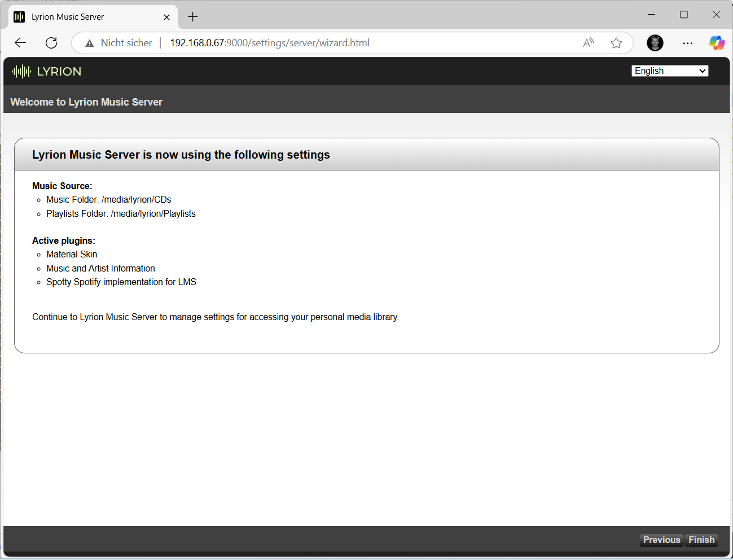Click the browser Back arrow
Viewport: 733px width, 560px height.
point(20,43)
